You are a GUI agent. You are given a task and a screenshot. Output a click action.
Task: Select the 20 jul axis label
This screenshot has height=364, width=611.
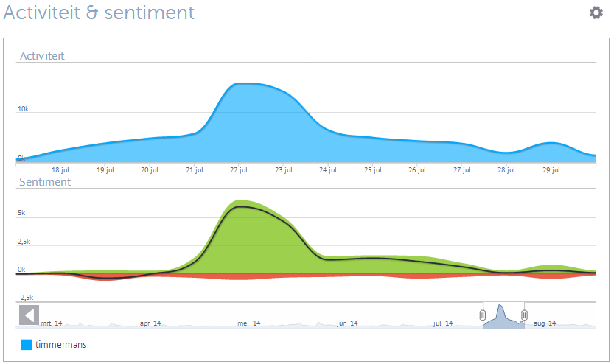coord(150,170)
